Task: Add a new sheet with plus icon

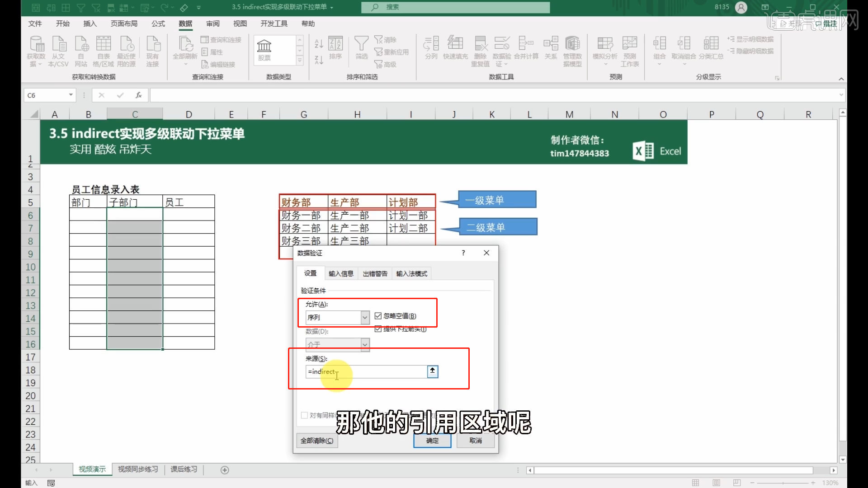Action: click(225, 470)
